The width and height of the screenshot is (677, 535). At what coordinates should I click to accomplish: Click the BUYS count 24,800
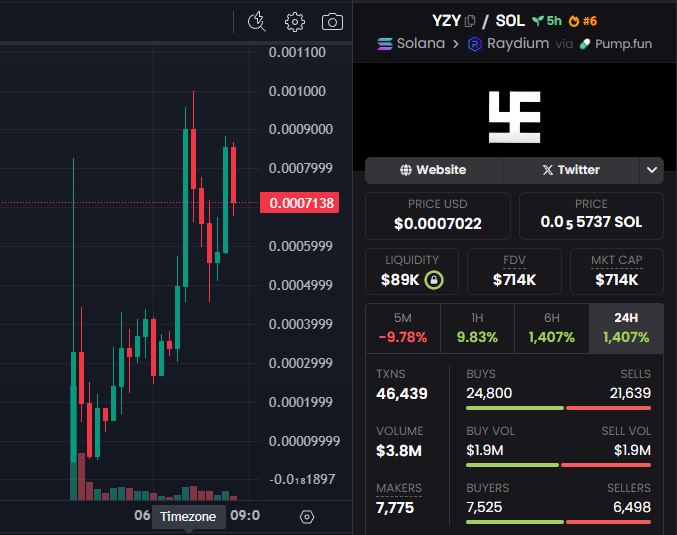coord(489,393)
